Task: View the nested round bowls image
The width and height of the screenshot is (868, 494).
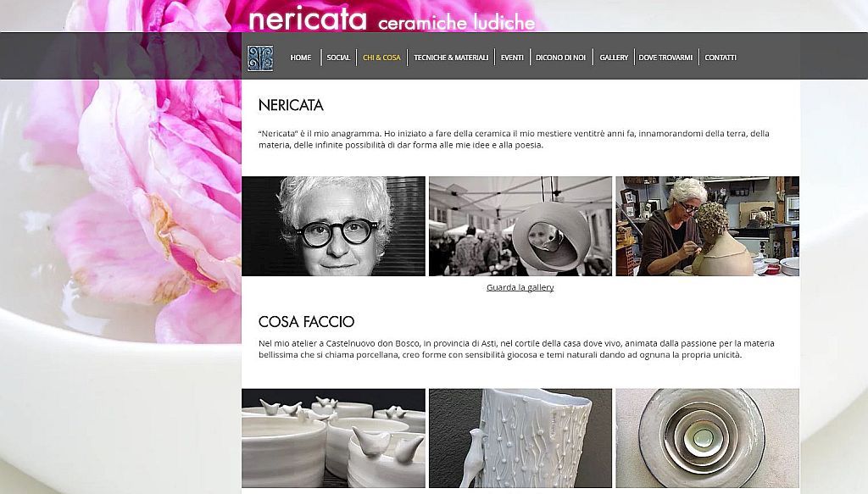Action: 708,438
